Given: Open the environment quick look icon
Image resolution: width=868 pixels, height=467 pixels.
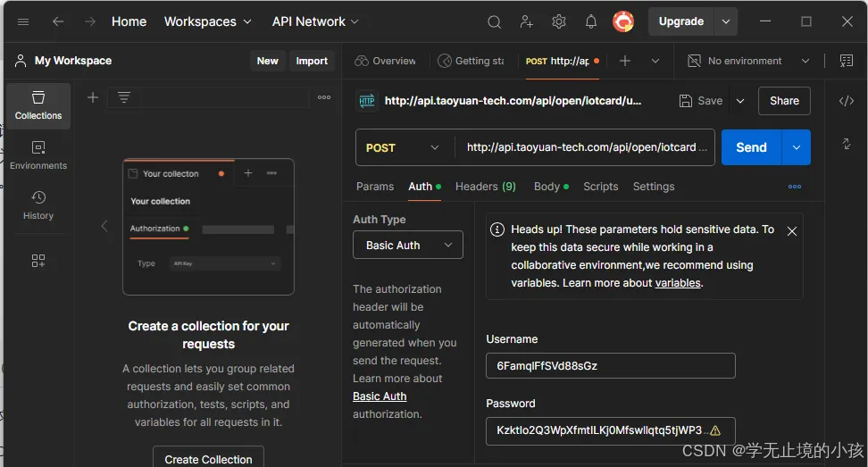Looking at the screenshot, I should point(847,61).
